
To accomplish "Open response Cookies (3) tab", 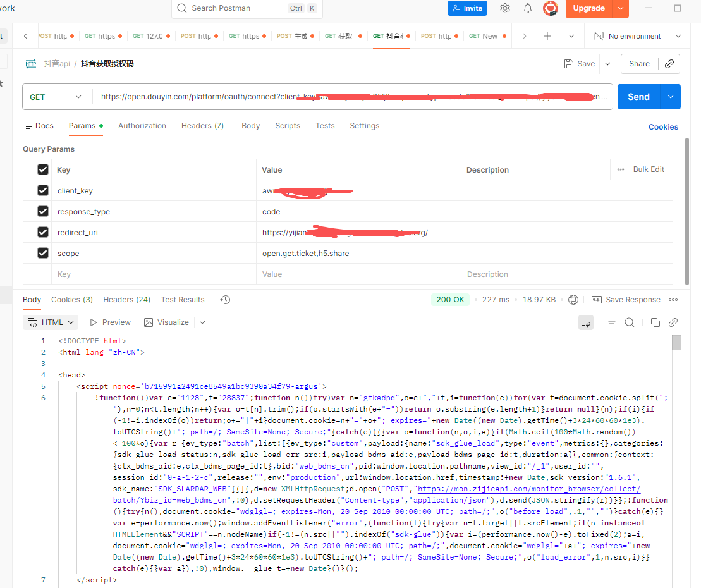I will tap(72, 300).
